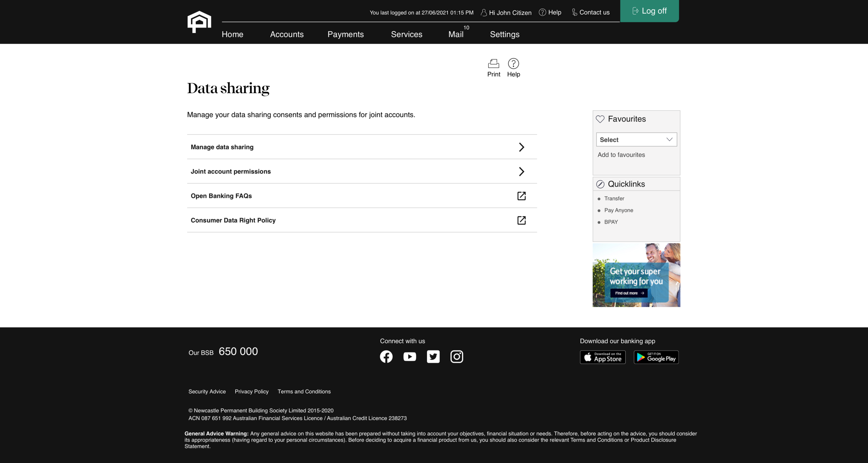868x463 pixels.
Task: Click the Add to favourites link
Action: click(621, 155)
